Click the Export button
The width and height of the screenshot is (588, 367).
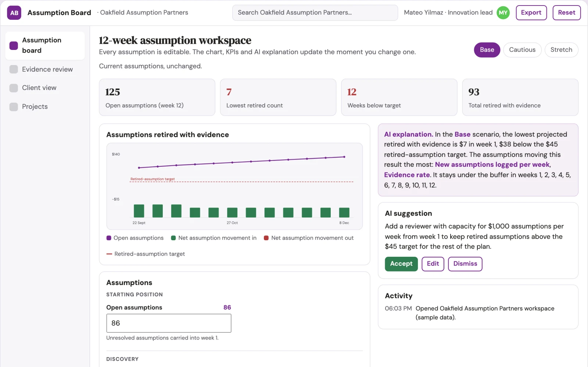coord(531,13)
